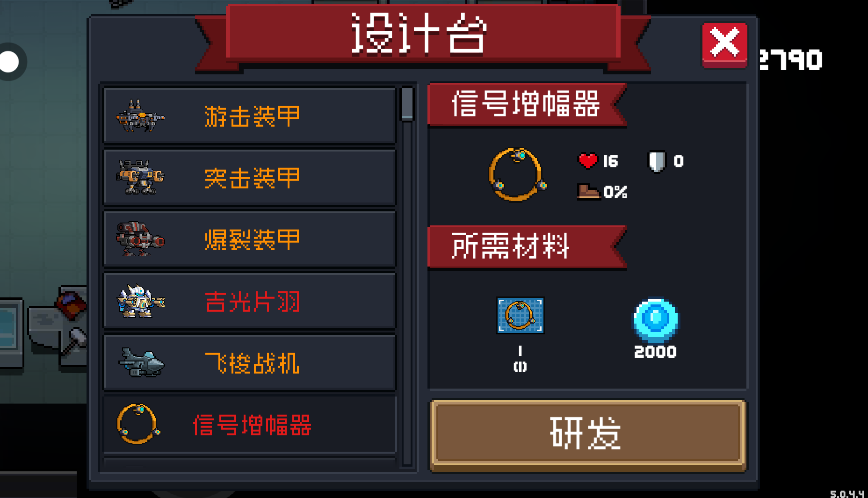Select 游击装甲 from the design list
Viewport: 868px width, 498px height.
(250, 115)
